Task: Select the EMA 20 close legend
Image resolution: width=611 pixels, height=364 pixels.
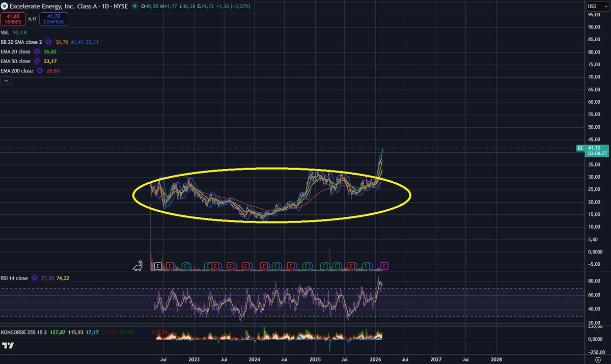Action: click(x=15, y=51)
